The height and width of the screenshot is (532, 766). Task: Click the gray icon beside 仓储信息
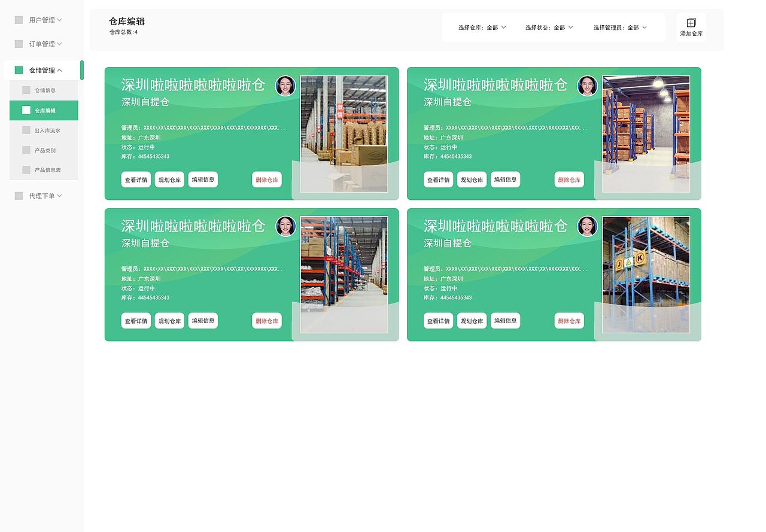pyautogui.click(x=26, y=90)
